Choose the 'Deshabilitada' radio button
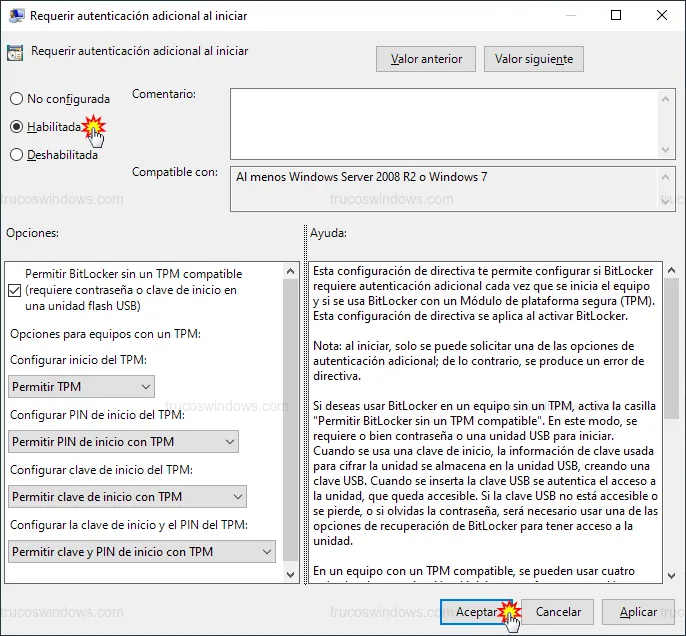This screenshot has width=686, height=636. [x=16, y=155]
